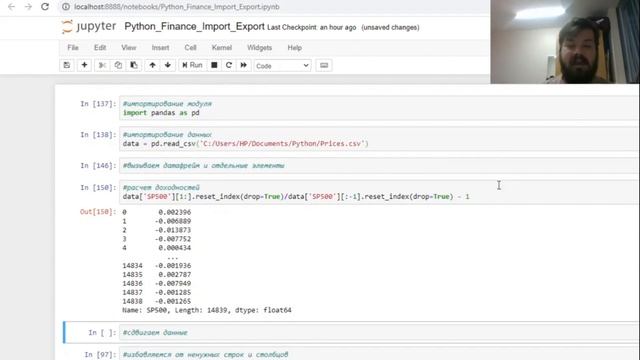The image size is (640, 360).
Task: Click the browser forward arrow
Action: [28, 7]
